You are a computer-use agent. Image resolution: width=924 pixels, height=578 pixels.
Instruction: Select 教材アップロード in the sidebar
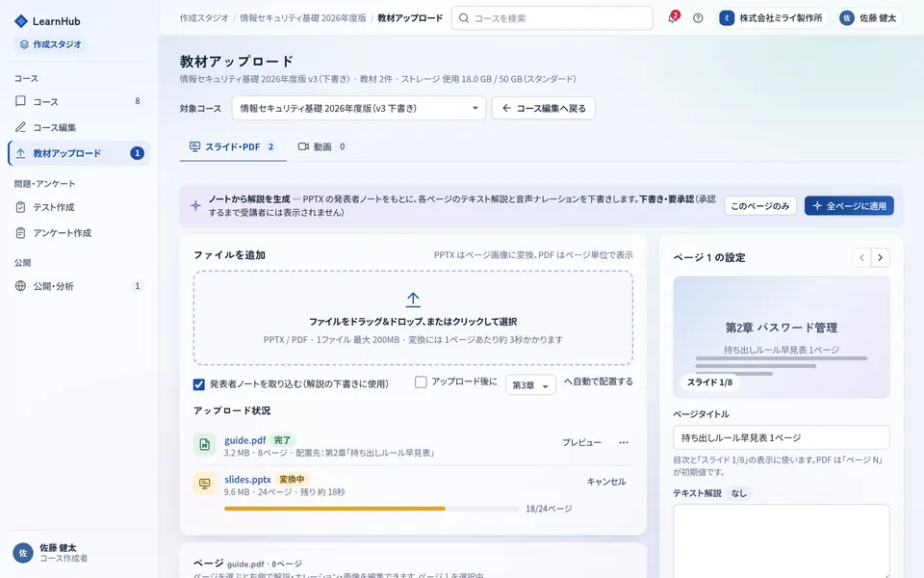(x=79, y=153)
